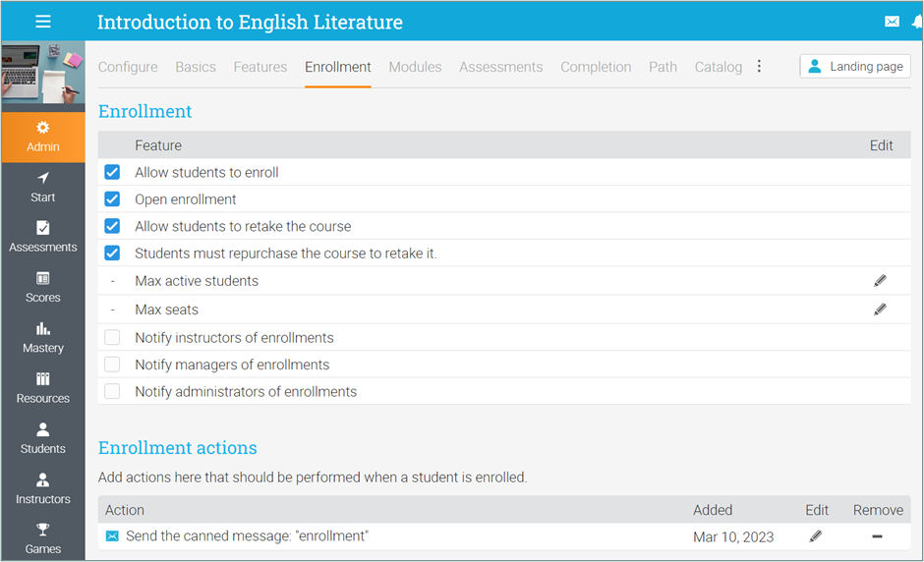This screenshot has height=562, width=924.
Task: Edit the canned message enrollment action
Action: pos(816,536)
